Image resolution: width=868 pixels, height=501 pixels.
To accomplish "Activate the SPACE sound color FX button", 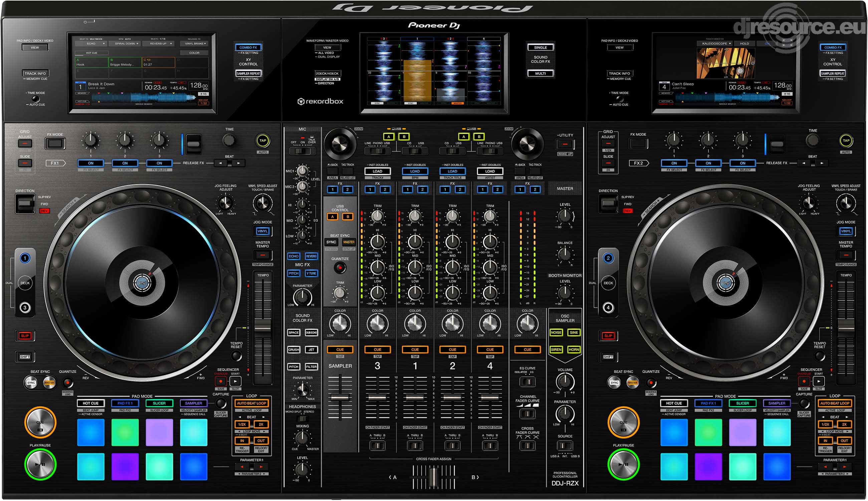I will (x=294, y=333).
